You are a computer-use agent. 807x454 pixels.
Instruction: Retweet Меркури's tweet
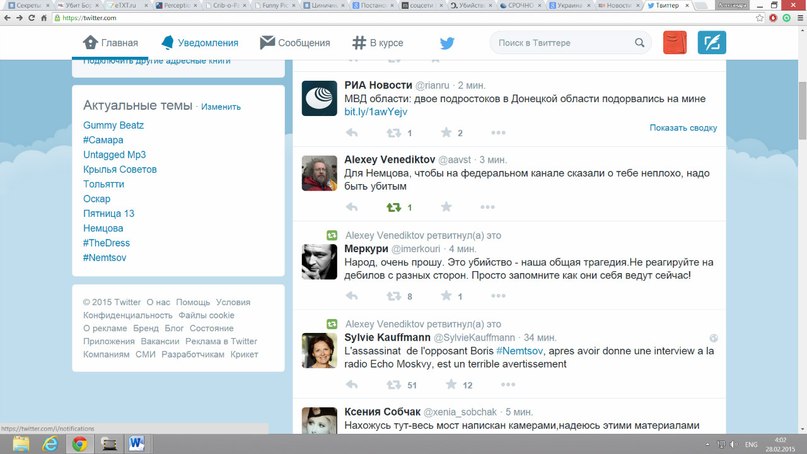tap(394, 296)
